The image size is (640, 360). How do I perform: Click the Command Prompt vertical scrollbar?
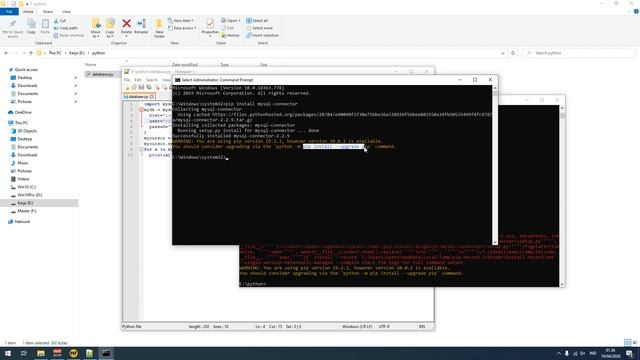pos(495,165)
